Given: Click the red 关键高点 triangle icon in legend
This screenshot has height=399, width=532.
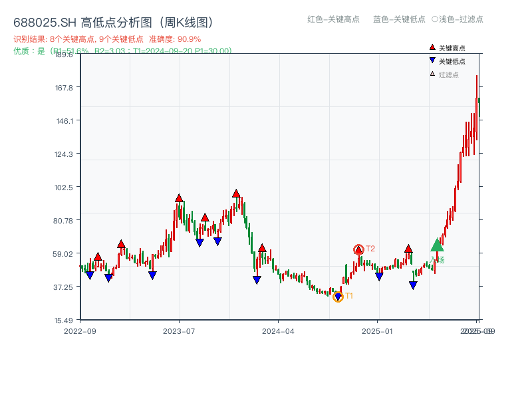Looking at the screenshot, I should [432, 47].
